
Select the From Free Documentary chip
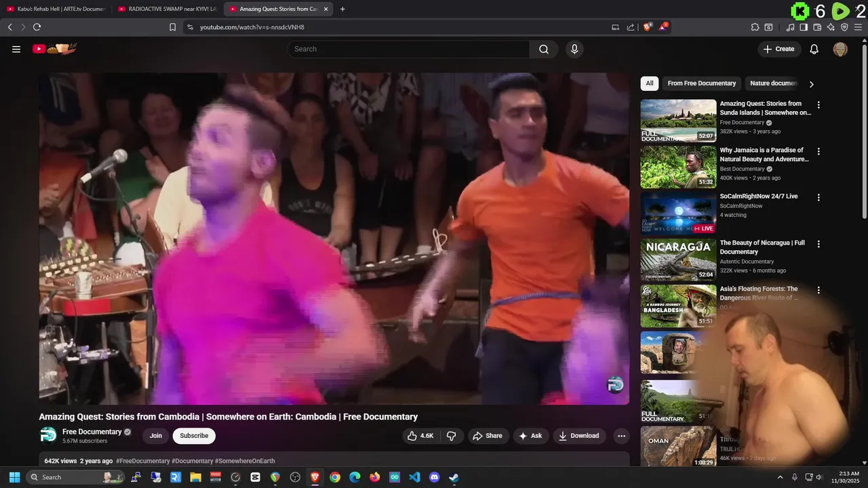701,83
